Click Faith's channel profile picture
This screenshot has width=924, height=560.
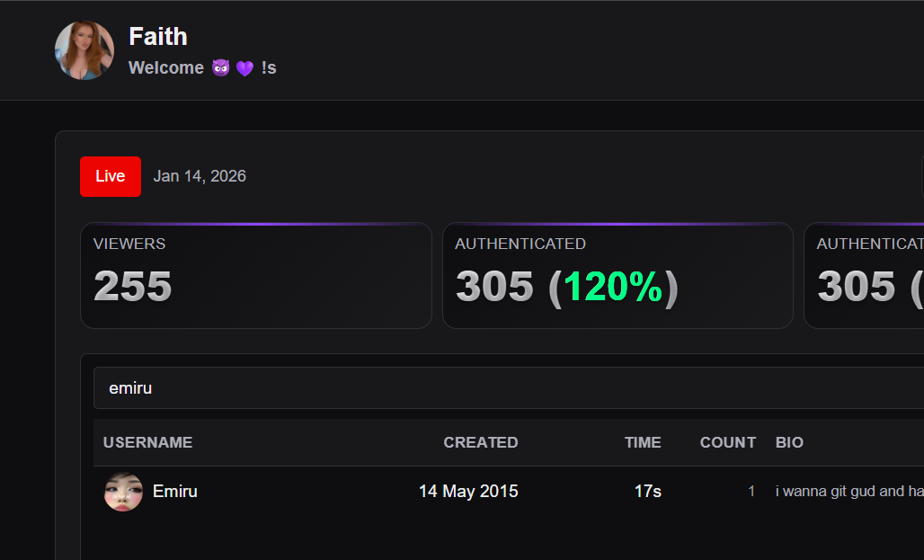pyautogui.click(x=84, y=50)
